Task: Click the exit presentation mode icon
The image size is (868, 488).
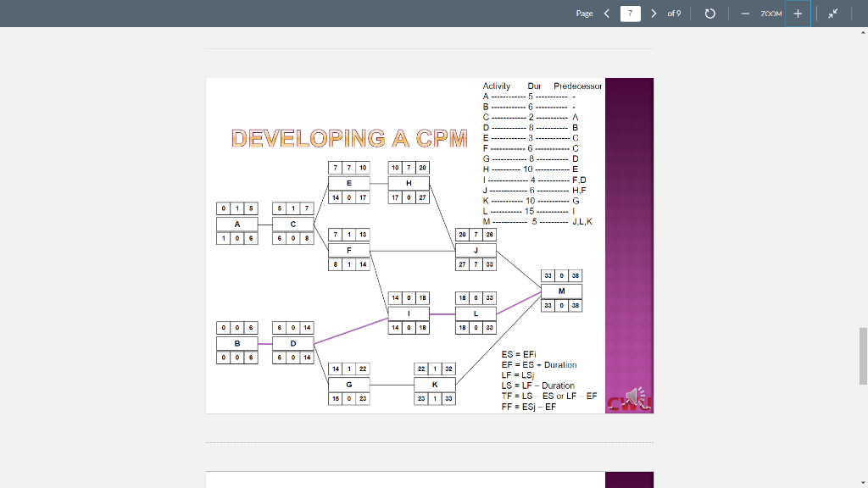Action: [832, 13]
